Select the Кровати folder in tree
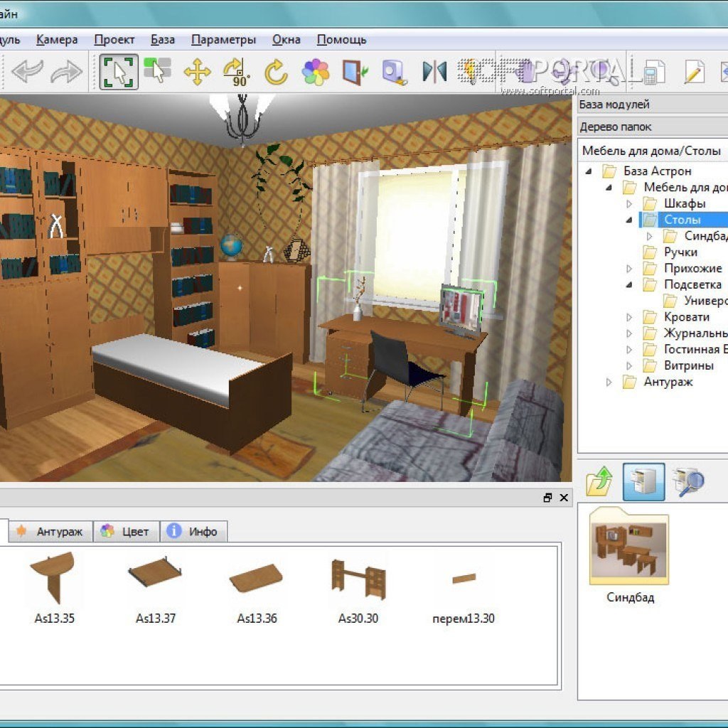 tap(686, 317)
